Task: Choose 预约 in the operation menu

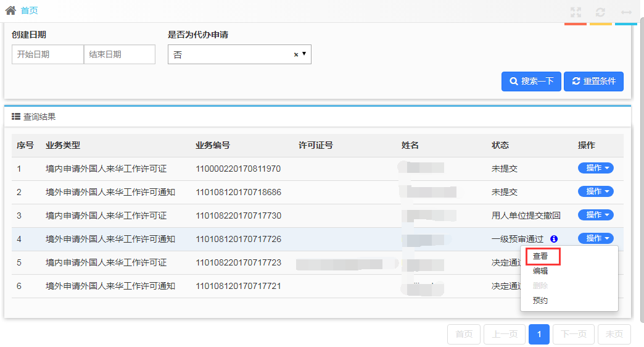Action: (540, 301)
